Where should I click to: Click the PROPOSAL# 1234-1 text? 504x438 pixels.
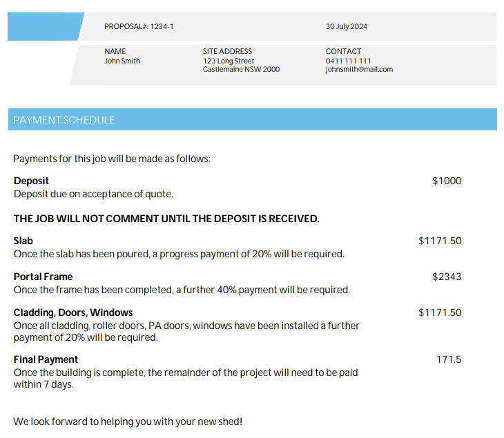point(139,27)
